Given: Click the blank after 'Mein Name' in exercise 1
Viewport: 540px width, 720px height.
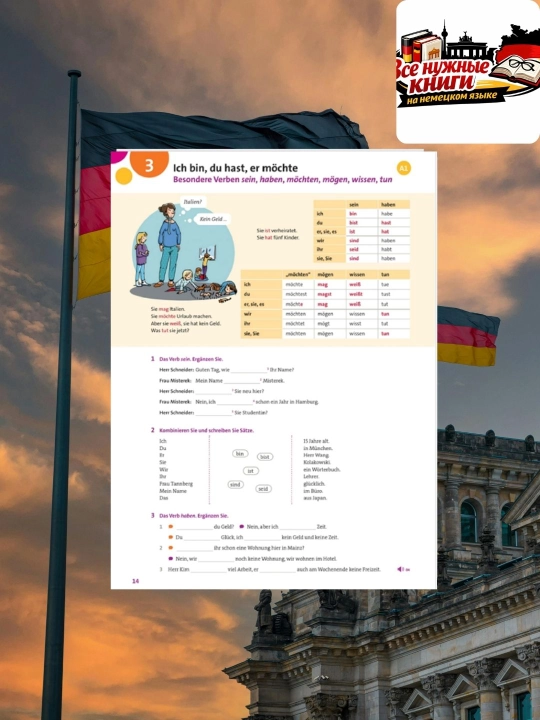Looking at the screenshot, I should point(242,382).
